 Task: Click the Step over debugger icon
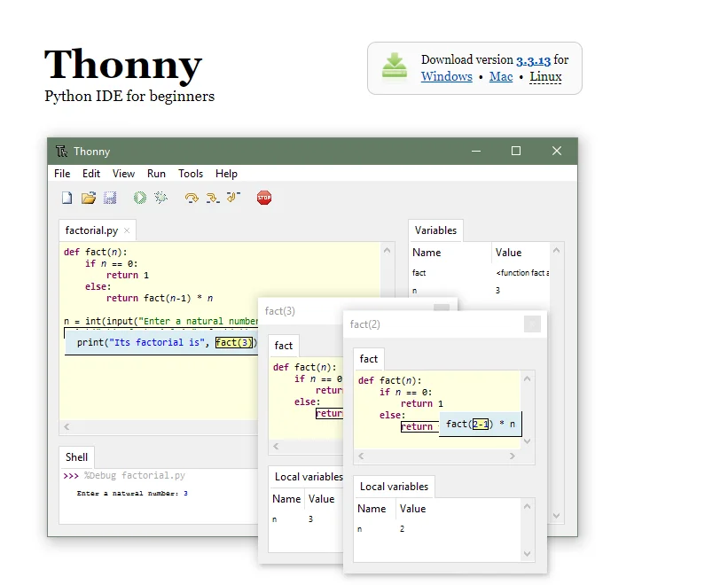pyautogui.click(x=192, y=198)
